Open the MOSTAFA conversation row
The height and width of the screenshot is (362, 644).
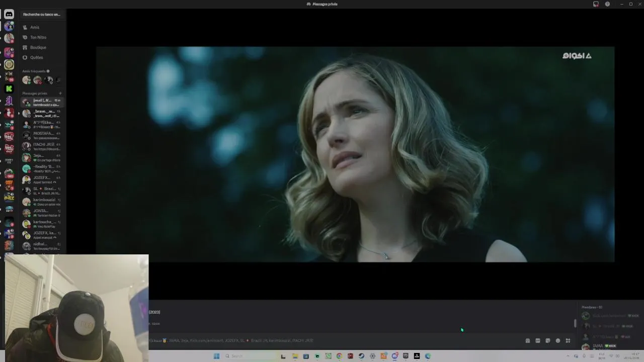(x=41, y=136)
